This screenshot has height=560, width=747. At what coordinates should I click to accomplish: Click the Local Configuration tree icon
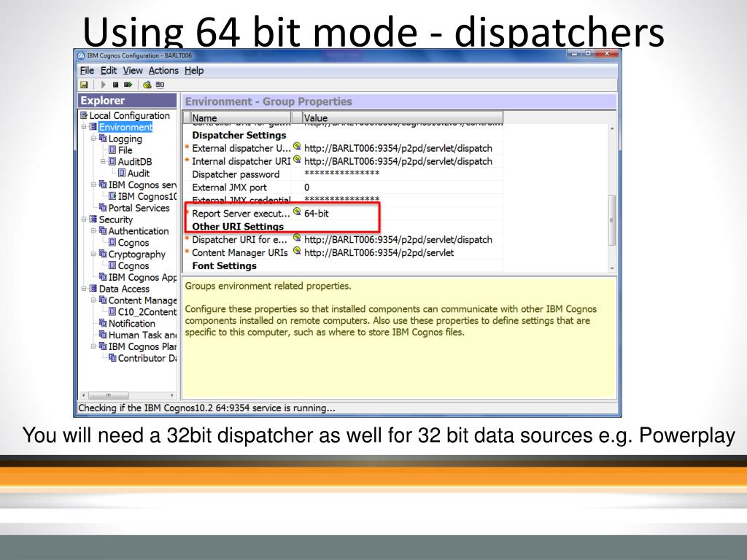[x=84, y=115]
